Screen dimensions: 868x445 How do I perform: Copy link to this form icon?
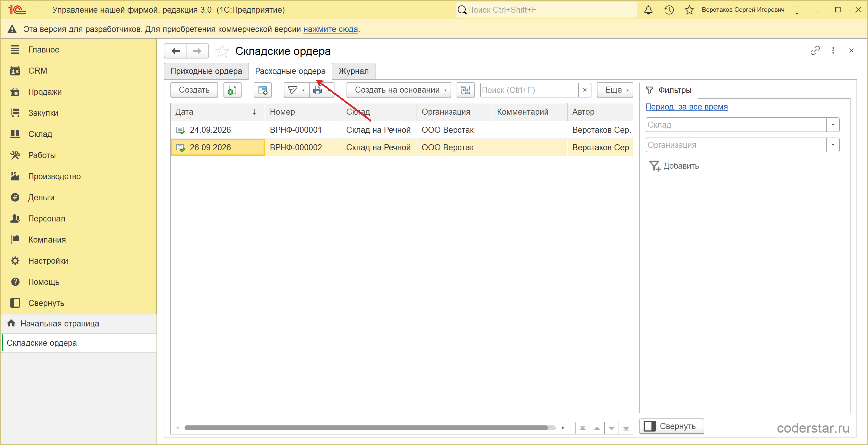tap(815, 51)
